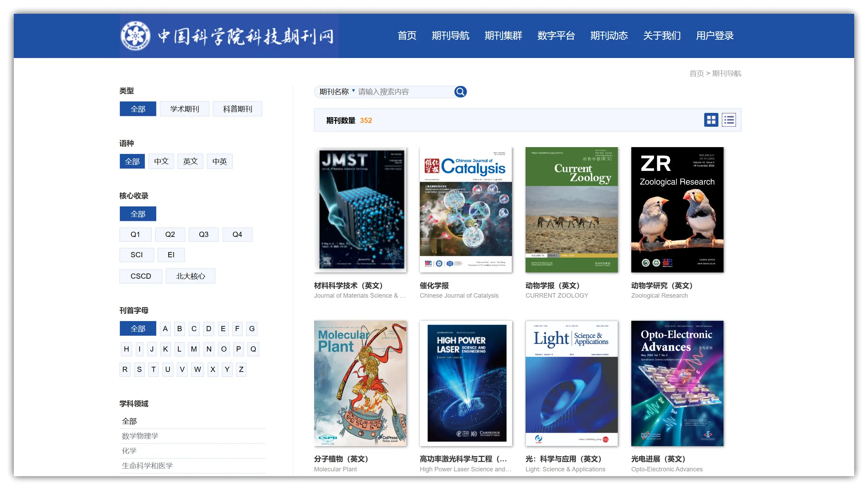
Task: Click the 催化学报 title
Action: (434, 286)
